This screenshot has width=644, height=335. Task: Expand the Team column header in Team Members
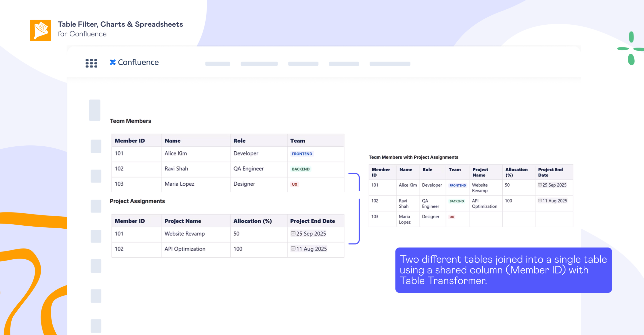[298, 140]
